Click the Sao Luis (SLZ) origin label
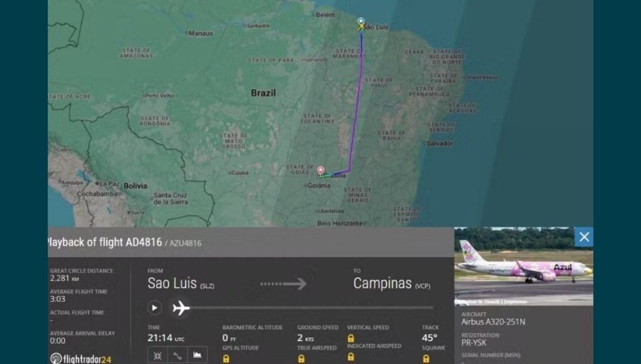Image resolution: width=641 pixels, height=364 pixels. (x=181, y=283)
